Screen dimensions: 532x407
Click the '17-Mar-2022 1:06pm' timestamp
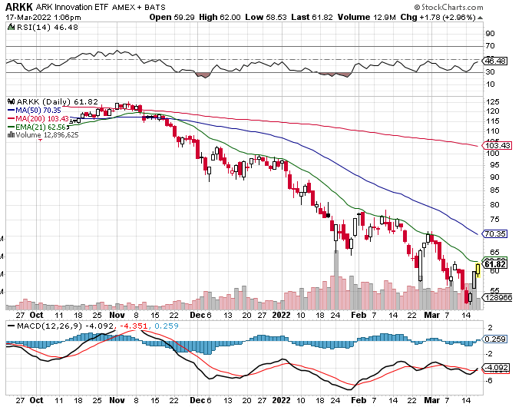[43, 18]
